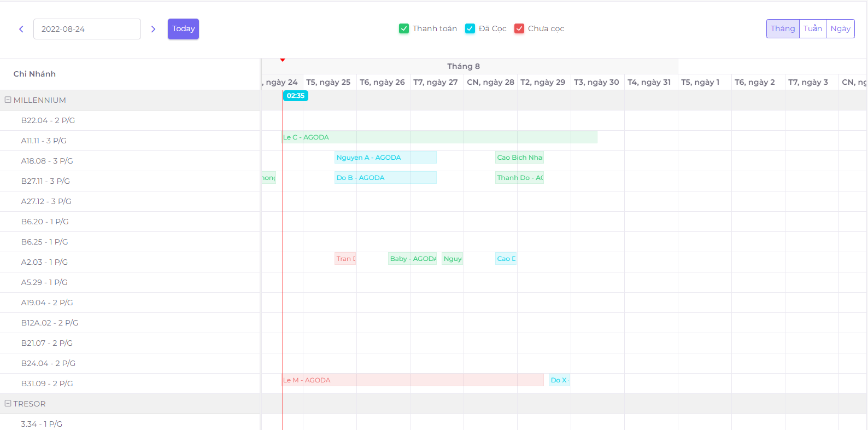Disable the Chưa cọc filter checkbox
Image resolution: width=868 pixels, height=430 pixels.
519,28
